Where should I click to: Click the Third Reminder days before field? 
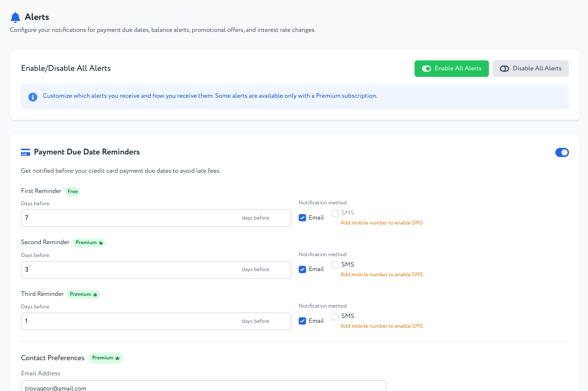pos(131,321)
